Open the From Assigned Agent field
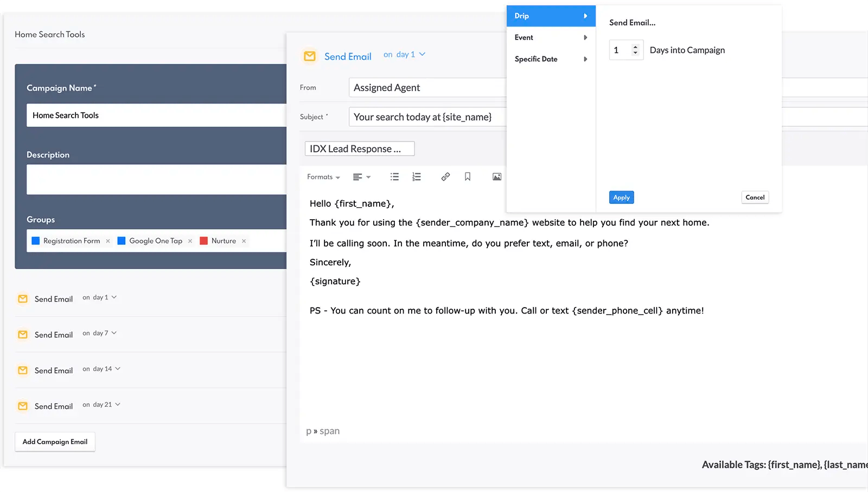The image size is (868, 492). coord(427,87)
